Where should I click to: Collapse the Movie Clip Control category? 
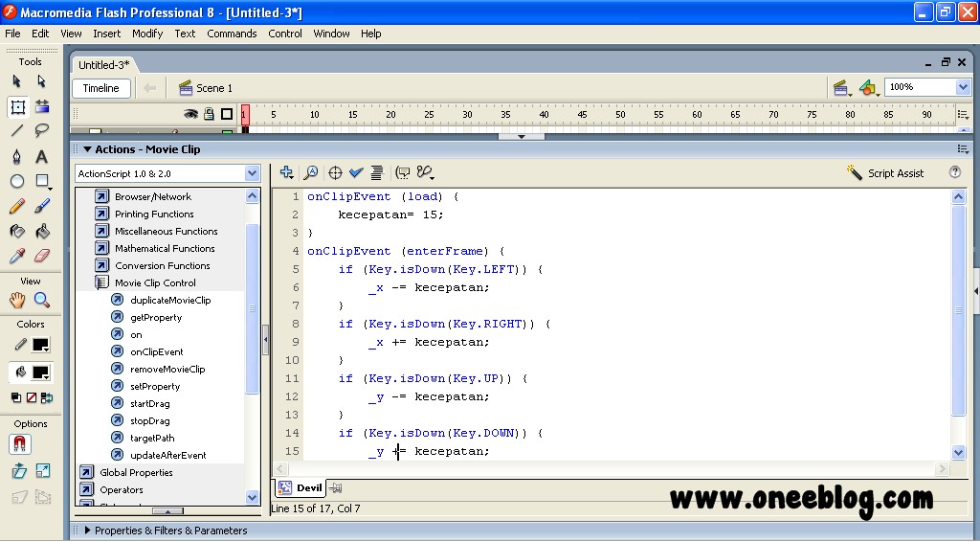[101, 282]
